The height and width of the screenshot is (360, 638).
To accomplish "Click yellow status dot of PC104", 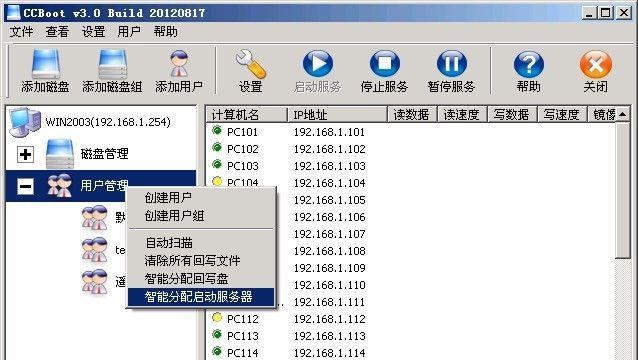I will (x=217, y=181).
